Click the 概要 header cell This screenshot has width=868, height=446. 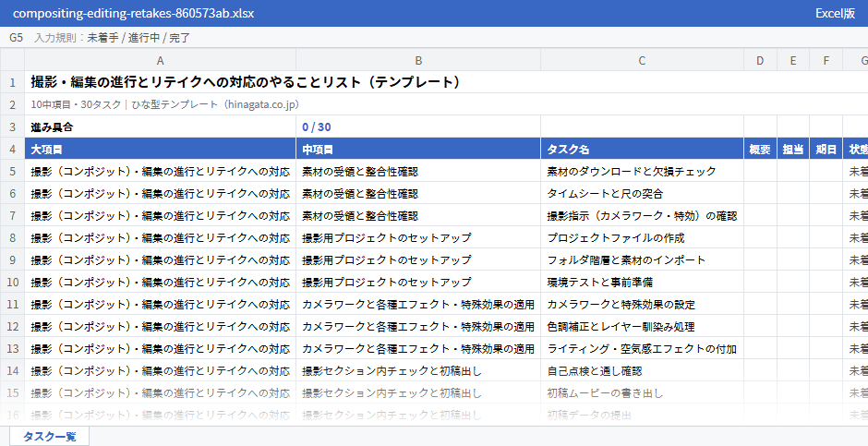[x=760, y=149]
